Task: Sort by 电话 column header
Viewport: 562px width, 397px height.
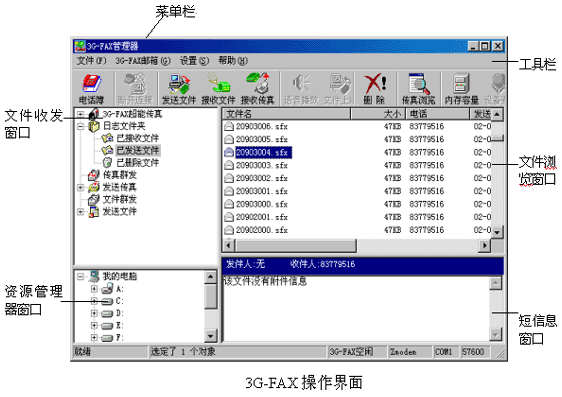Action: 438,114
